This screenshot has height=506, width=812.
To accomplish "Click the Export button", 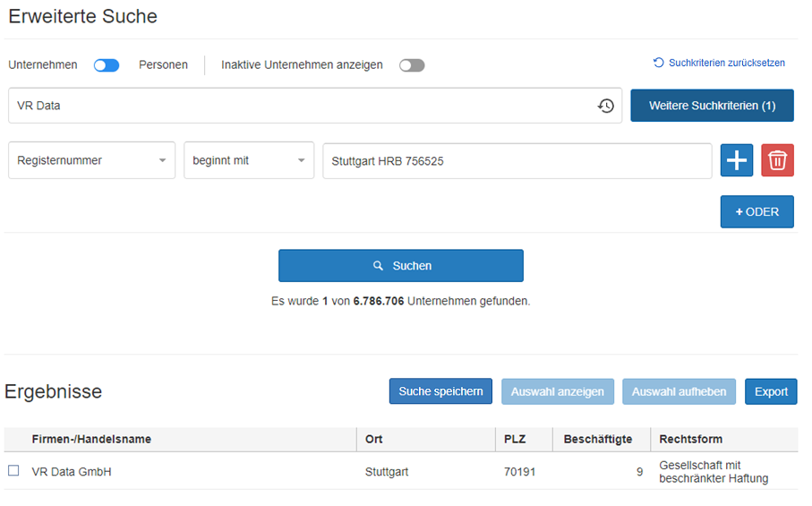I will click(770, 391).
